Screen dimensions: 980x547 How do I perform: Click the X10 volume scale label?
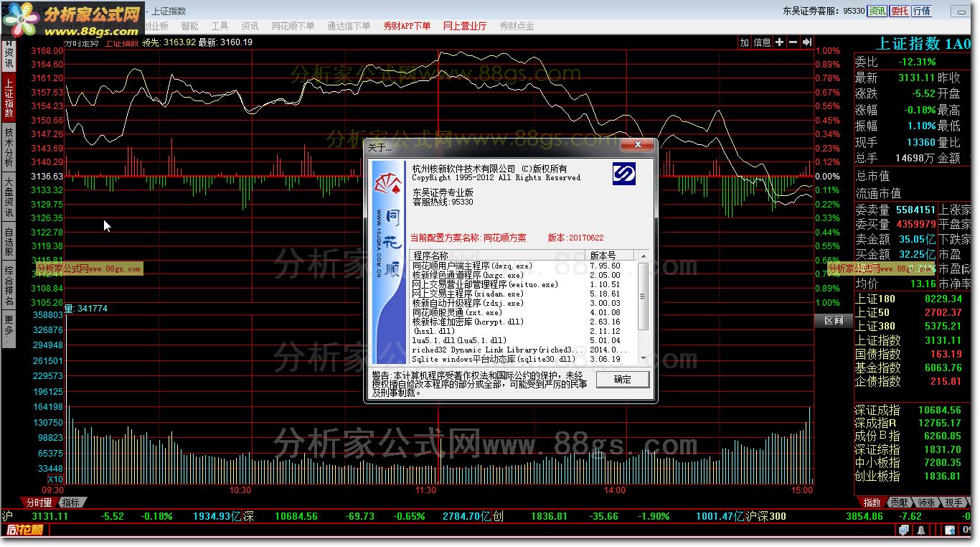(55, 478)
